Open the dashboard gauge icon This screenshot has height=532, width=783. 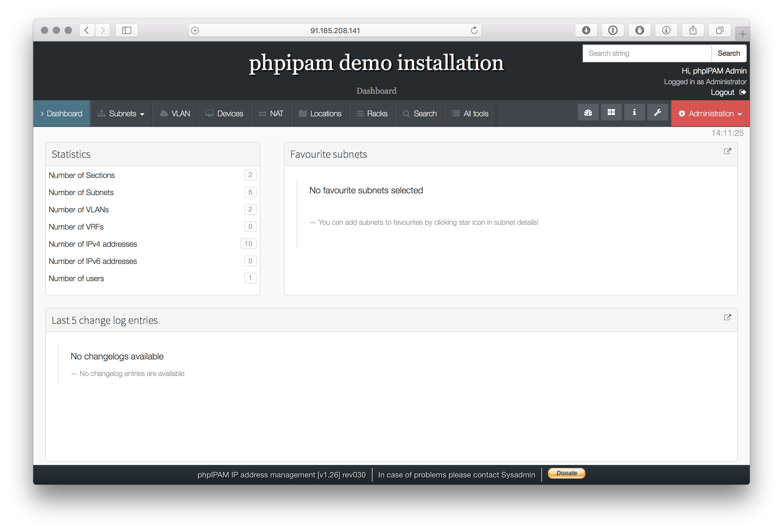pos(588,112)
